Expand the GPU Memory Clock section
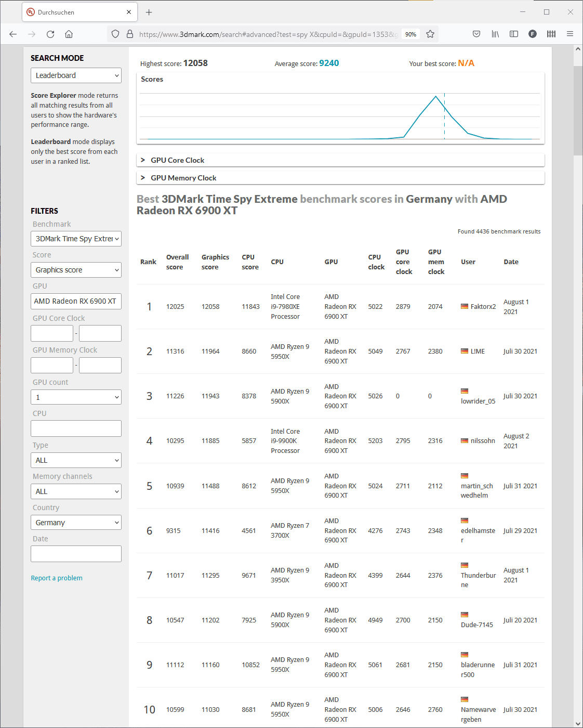This screenshot has height=728, width=583. tap(340, 178)
